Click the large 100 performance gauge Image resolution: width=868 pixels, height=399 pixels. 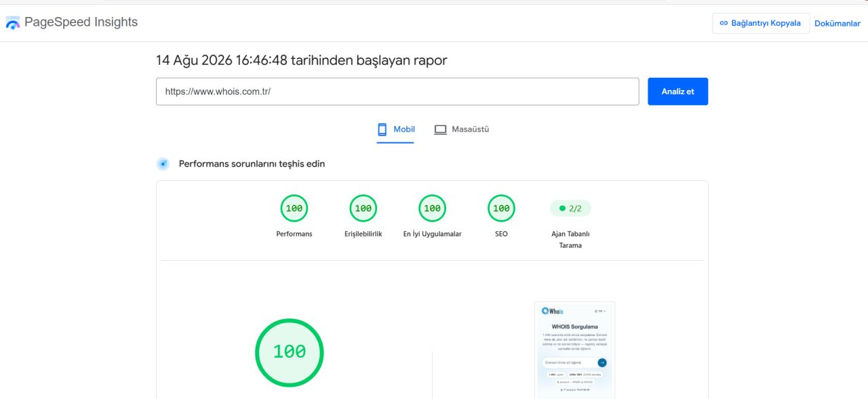tap(290, 352)
